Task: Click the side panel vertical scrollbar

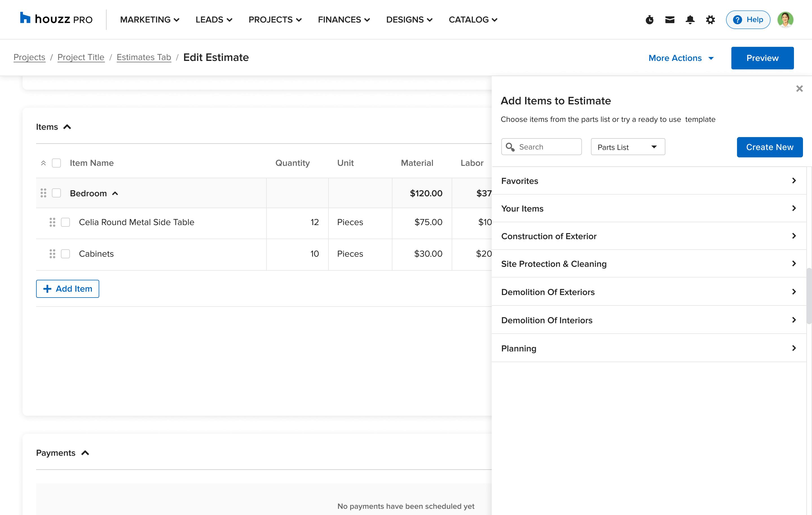Action: tap(809, 296)
